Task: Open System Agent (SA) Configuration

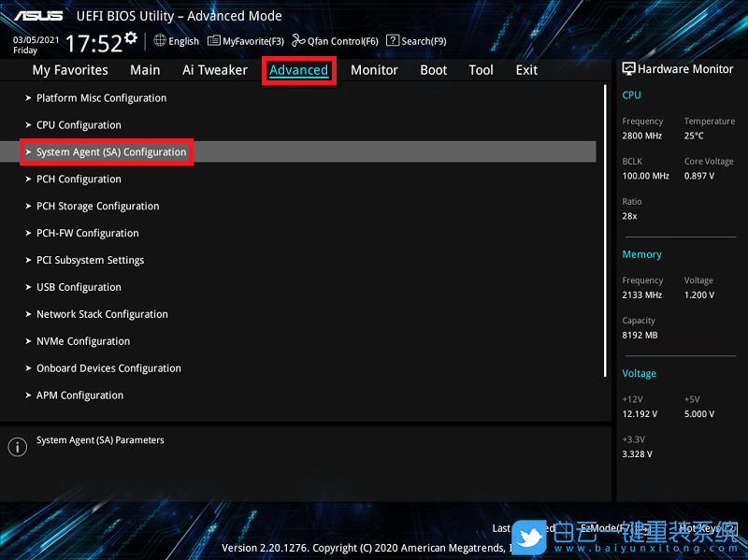Action: click(x=111, y=152)
